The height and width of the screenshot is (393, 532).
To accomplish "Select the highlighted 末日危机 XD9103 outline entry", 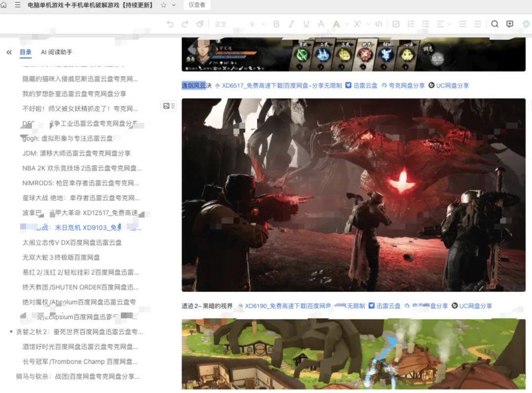I will coord(81,228).
